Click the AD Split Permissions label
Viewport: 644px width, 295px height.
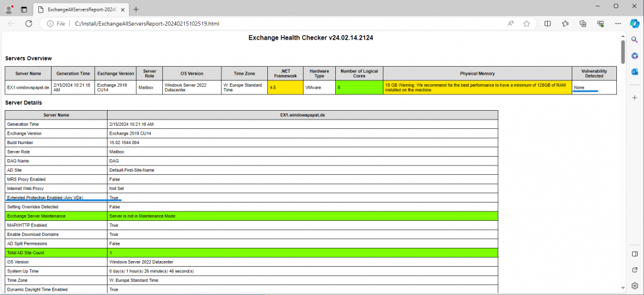click(x=26, y=243)
